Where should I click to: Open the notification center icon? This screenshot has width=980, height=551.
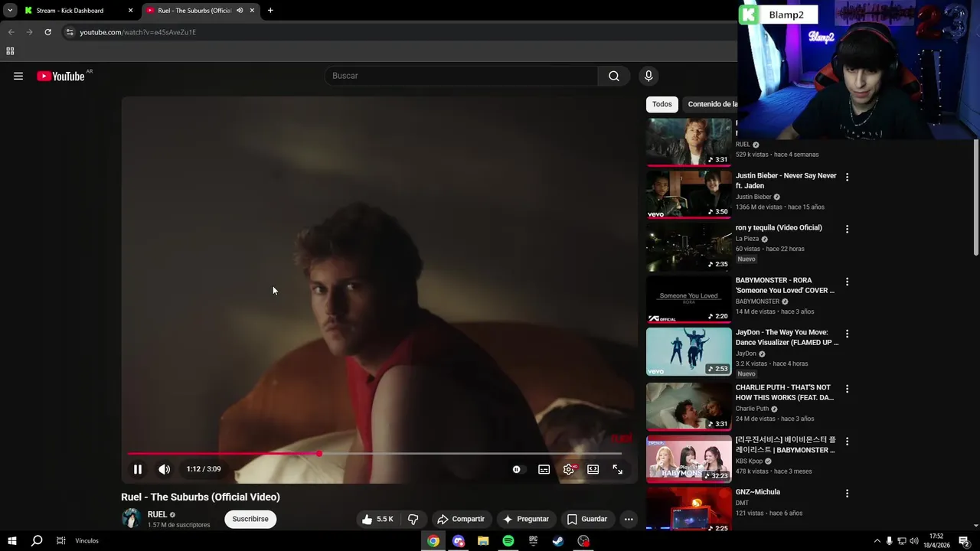coord(963,541)
